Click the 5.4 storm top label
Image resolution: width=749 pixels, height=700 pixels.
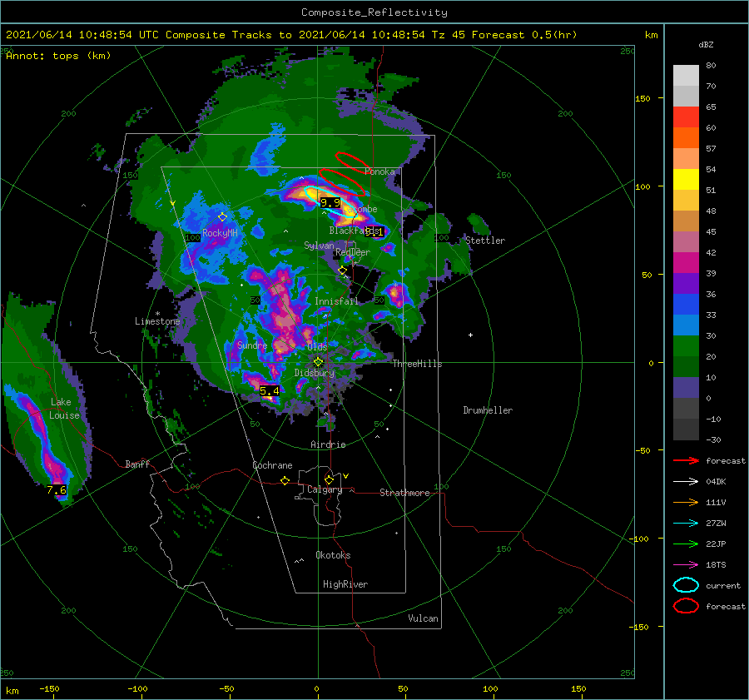click(x=270, y=391)
